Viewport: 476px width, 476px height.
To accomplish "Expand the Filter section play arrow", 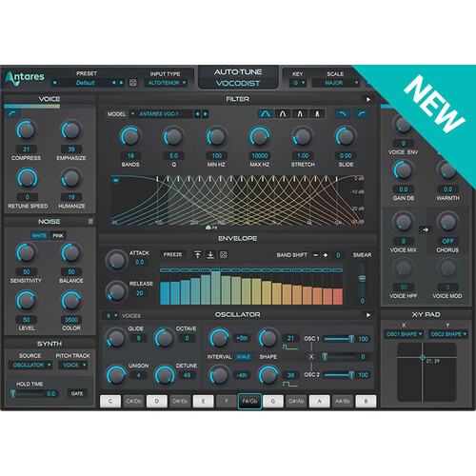I will [368, 99].
